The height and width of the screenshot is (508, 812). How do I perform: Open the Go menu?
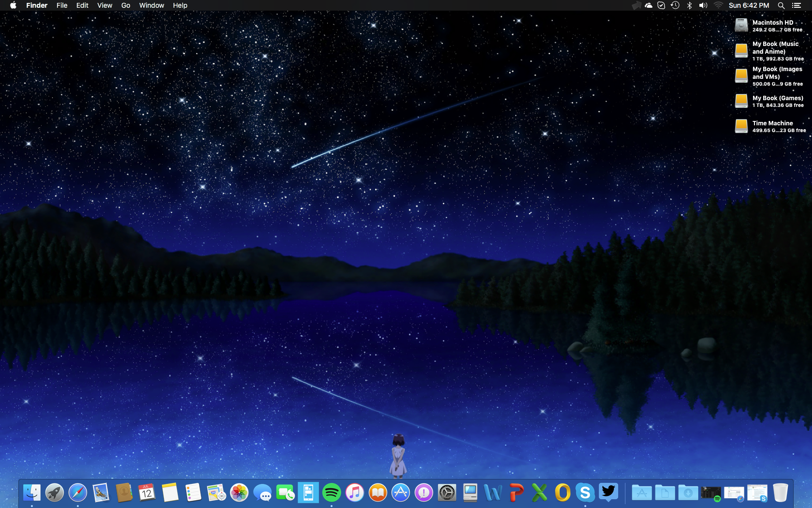[x=126, y=5]
